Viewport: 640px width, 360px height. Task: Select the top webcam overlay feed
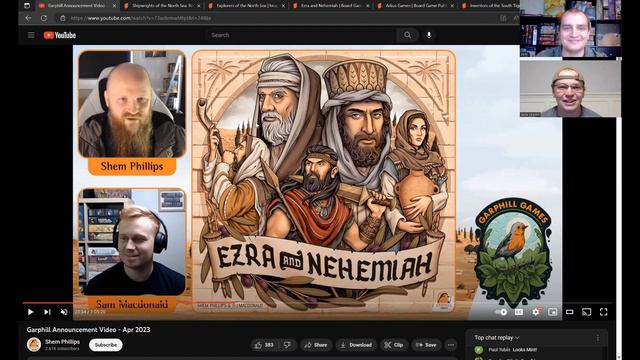(571, 29)
